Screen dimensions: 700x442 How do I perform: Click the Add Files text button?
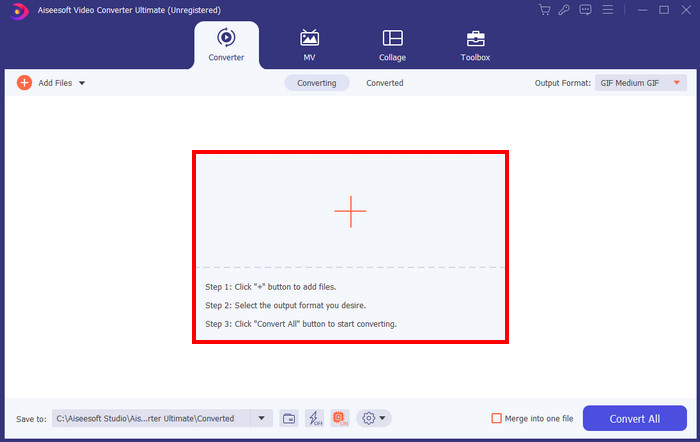tap(55, 83)
